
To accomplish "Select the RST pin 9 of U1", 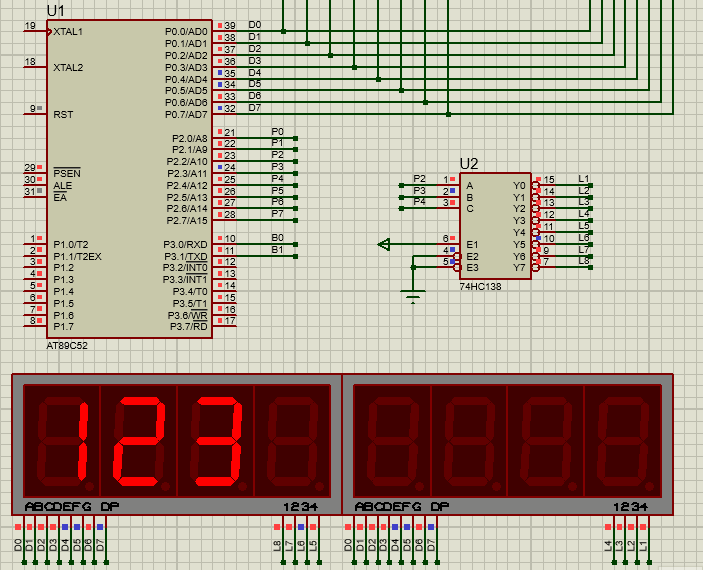I will tap(35, 114).
